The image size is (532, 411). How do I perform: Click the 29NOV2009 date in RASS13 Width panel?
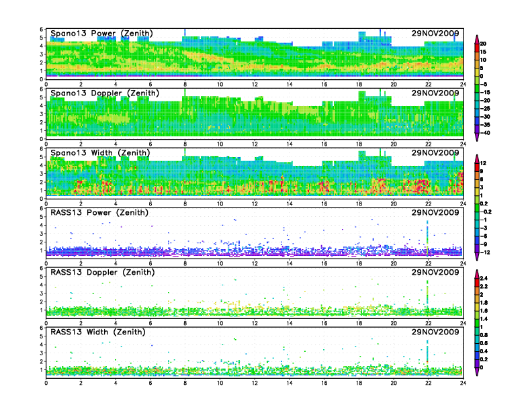click(x=435, y=332)
